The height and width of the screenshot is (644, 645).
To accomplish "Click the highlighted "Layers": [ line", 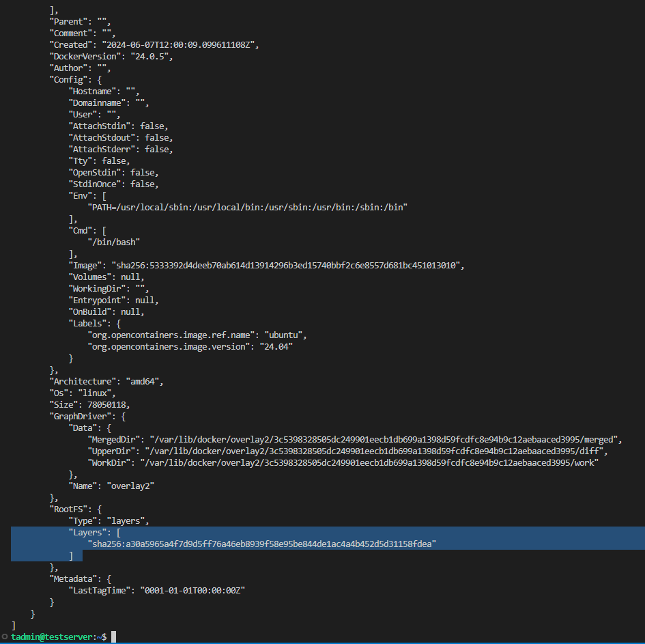I will pos(95,533).
